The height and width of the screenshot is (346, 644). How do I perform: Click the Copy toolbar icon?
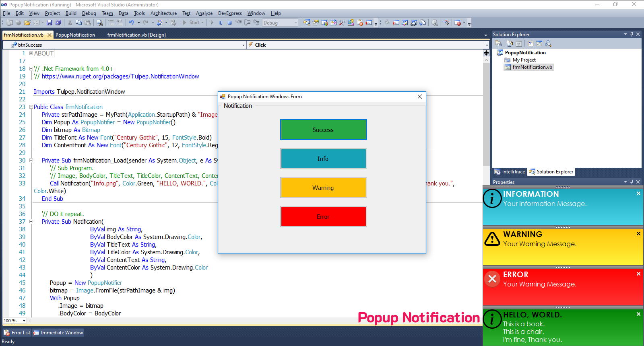[78, 23]
